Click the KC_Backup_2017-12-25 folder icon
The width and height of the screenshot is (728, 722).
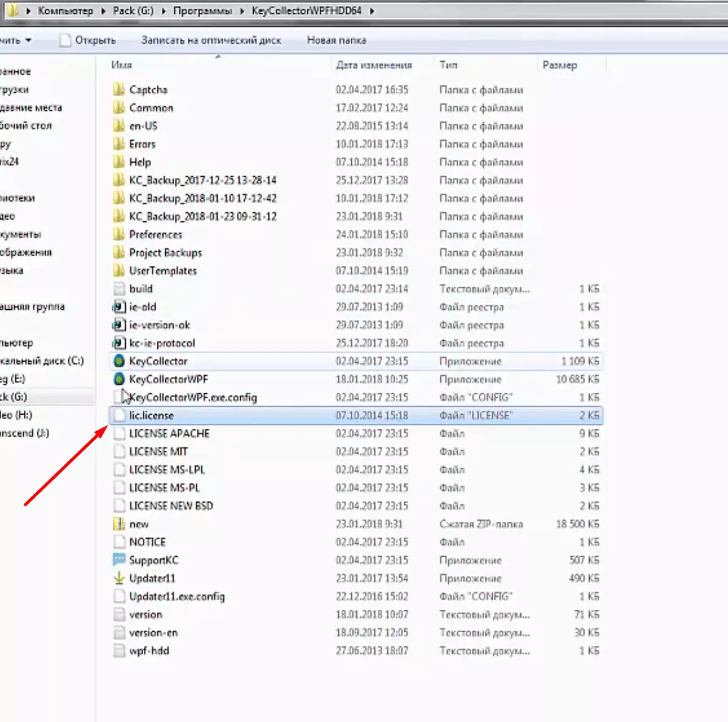pyautogui.click(x=119, y=180)
